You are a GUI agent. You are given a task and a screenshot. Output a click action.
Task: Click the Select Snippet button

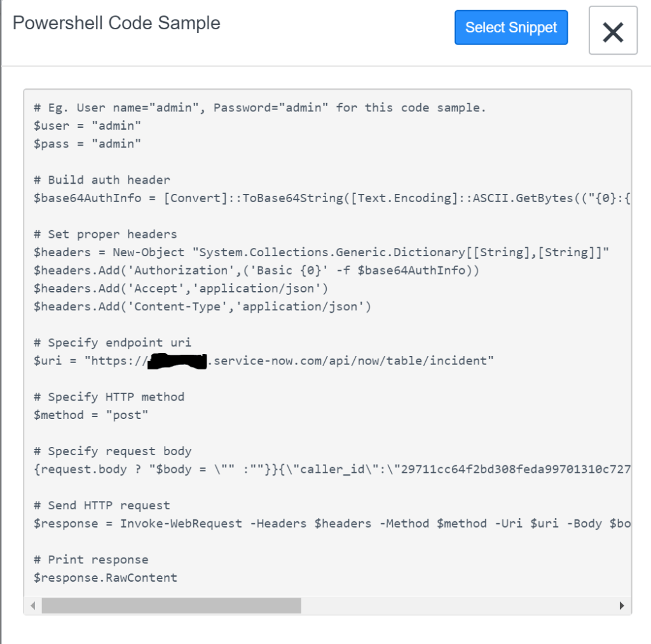511,27
